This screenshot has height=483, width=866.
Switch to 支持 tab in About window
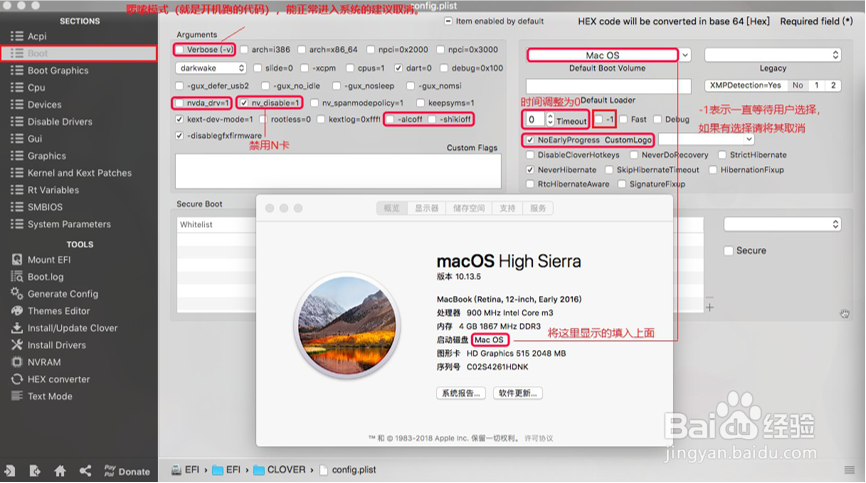pos(507,208)
